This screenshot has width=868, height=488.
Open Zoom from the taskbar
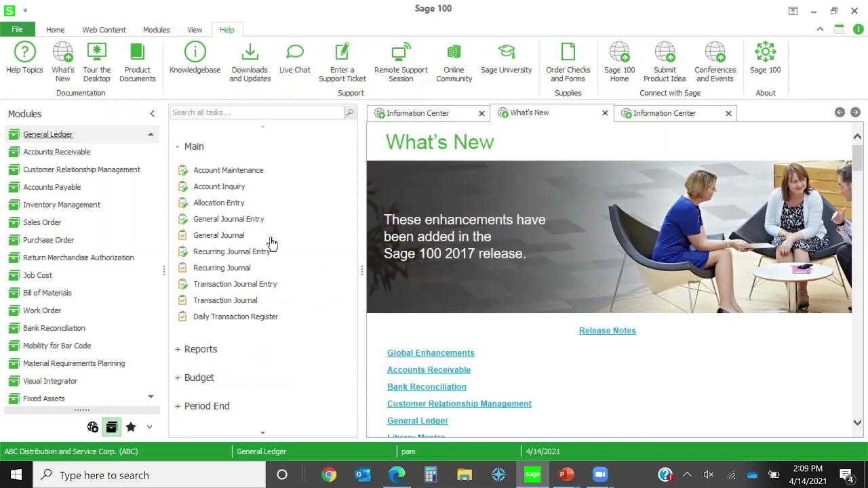point(600,475)
